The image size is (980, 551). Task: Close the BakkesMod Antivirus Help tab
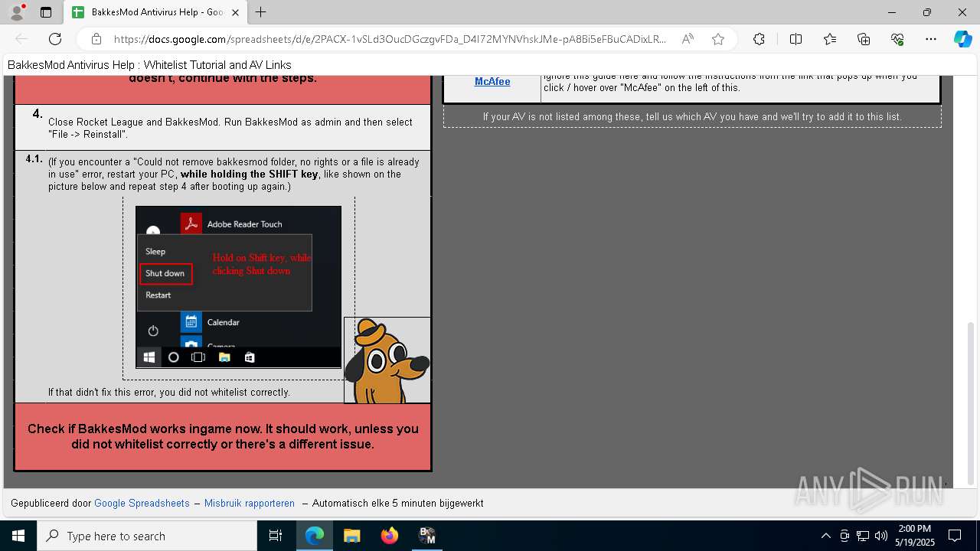235,12
